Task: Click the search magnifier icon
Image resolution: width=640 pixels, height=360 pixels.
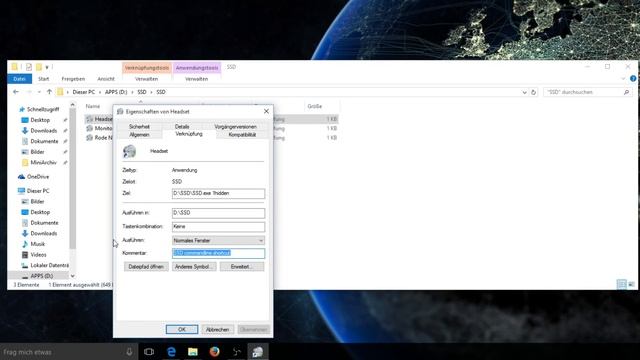Action: (627, 92)
